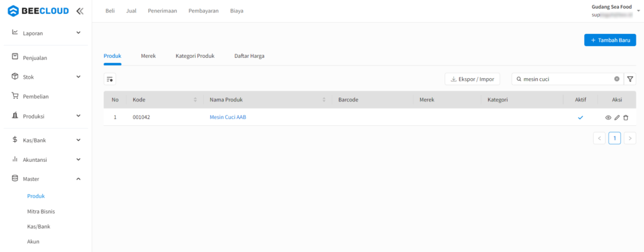The width and height of the screenshot is (644, 252).
Task: Select Mitra Bisnis under Master
Action: click(41, 212)
